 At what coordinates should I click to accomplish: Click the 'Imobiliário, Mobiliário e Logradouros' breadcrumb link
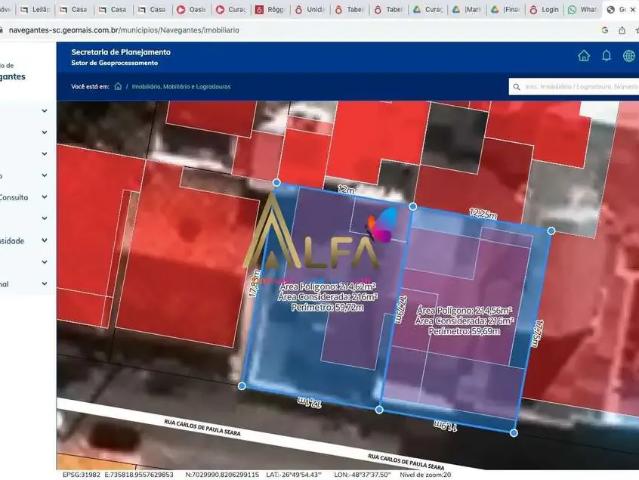pos(181,86)
